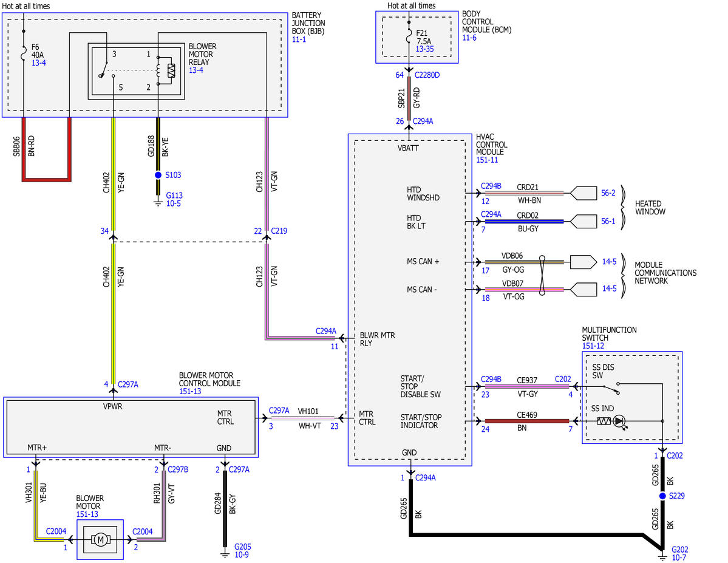The image size is (728, 563).
Task: Click the red SBB06 BN-RD wire
Action: pos(46,179)
